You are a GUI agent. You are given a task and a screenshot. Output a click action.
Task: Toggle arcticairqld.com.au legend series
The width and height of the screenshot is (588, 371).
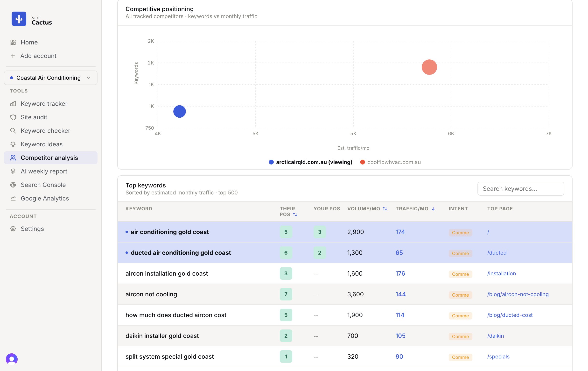click(310, 162)
